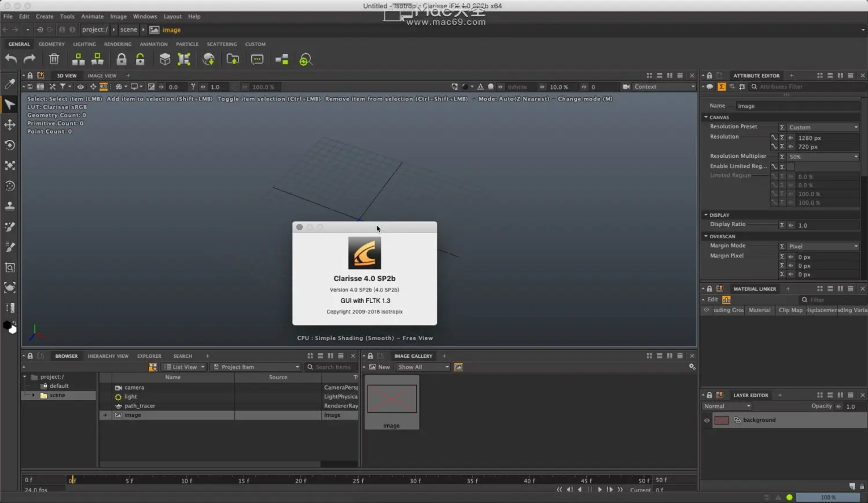
Task: Open the Resolution Preset Custom dropdown
Action: pos(823,127)
